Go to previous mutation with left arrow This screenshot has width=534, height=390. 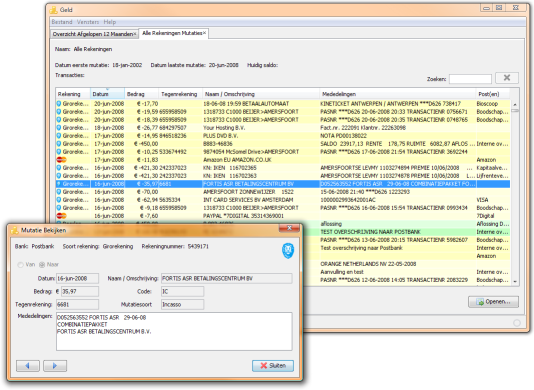28,366
